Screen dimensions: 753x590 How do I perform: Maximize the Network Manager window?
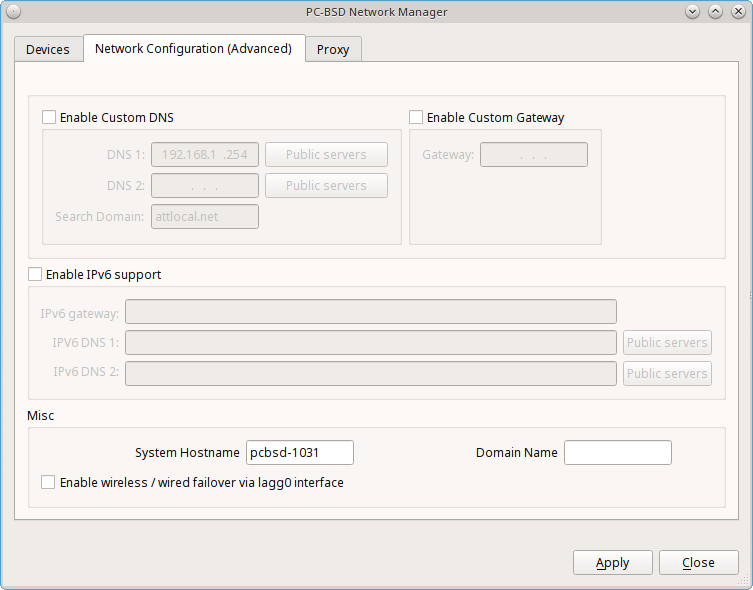pyautogui.click(x=716, y=12)
